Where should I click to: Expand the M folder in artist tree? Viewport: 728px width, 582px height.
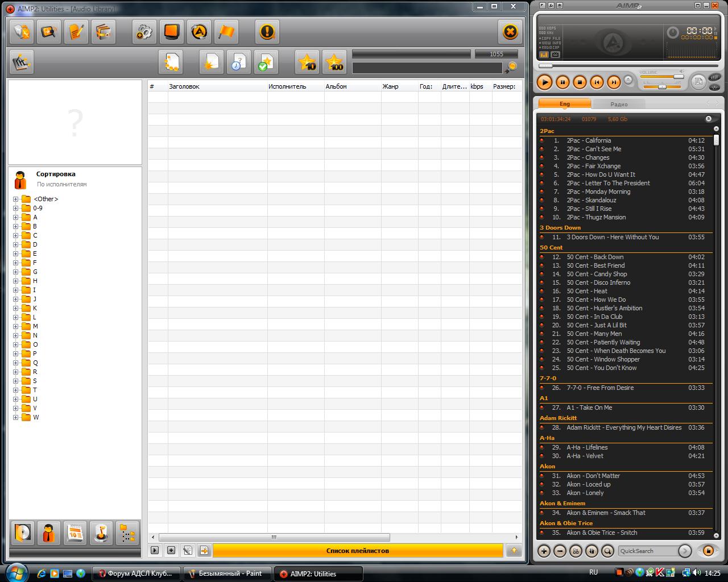[x=15, y=326]
